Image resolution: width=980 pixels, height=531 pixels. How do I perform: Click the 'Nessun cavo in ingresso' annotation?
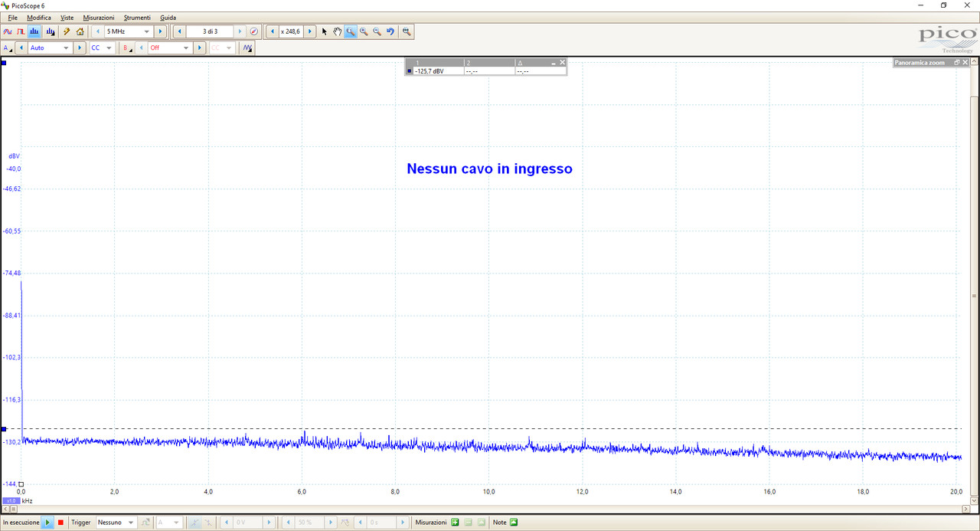489,169
